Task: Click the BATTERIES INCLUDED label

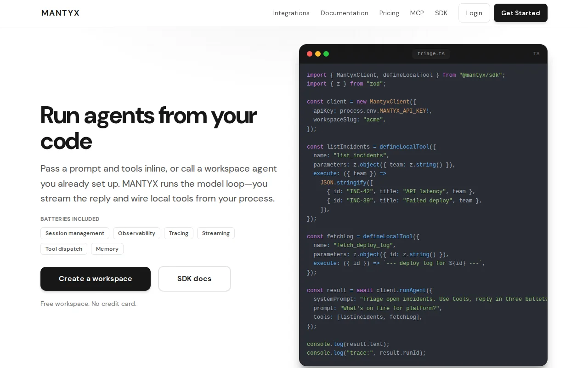Action: (70, 219)
